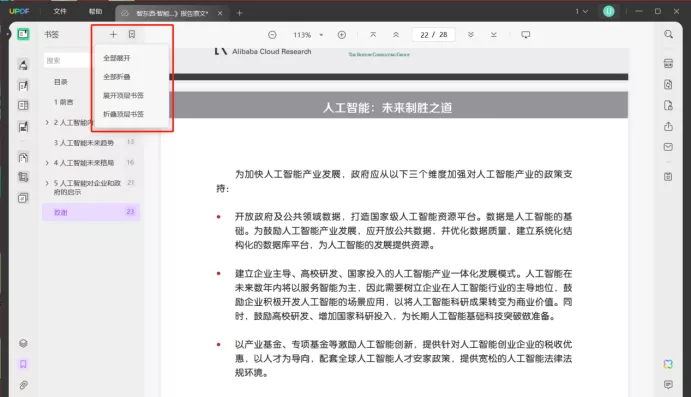
Task: Add a new bookmark with the plus icon
Action: 113,34
